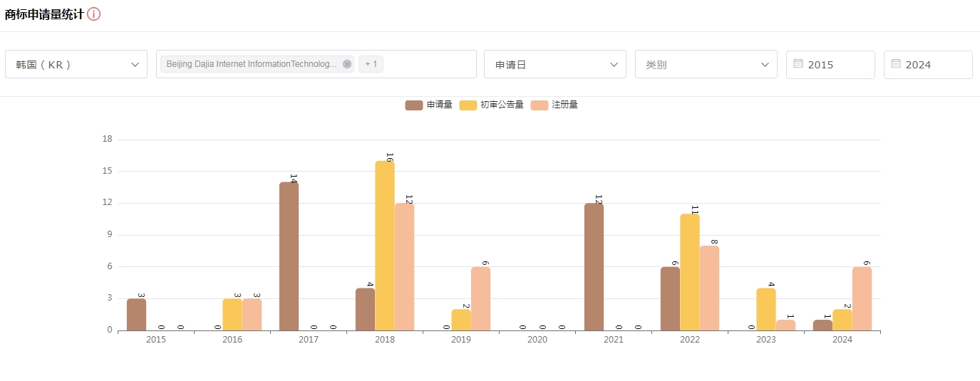
Task: Click the 2023 注册量 bar valued 1
Action: [785, 325]
